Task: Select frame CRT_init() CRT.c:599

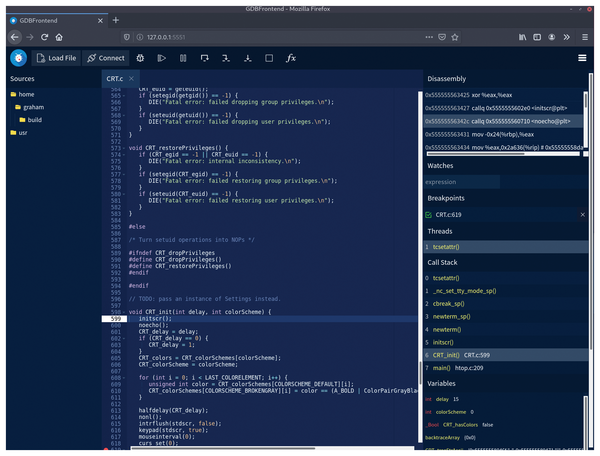Action: pyautogui.click(x=506, y=355)
